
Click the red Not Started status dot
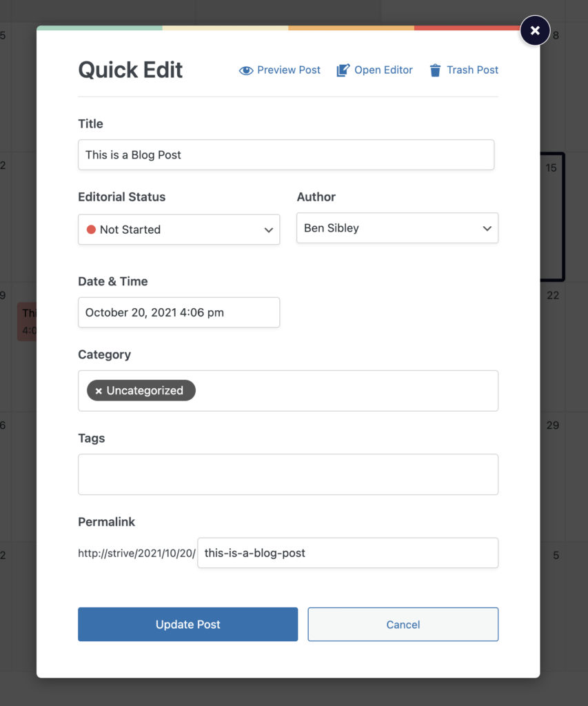pyautogui.click(x=91, y=230)
